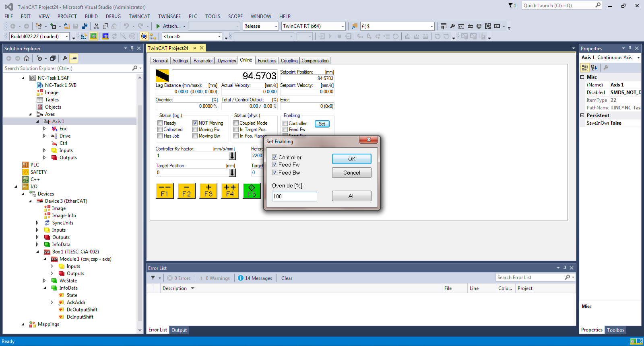Screen dimensions: 644x346
Task: Open the TwinCAT RT (x64) platform dropdown
Action: pos(314,26)
